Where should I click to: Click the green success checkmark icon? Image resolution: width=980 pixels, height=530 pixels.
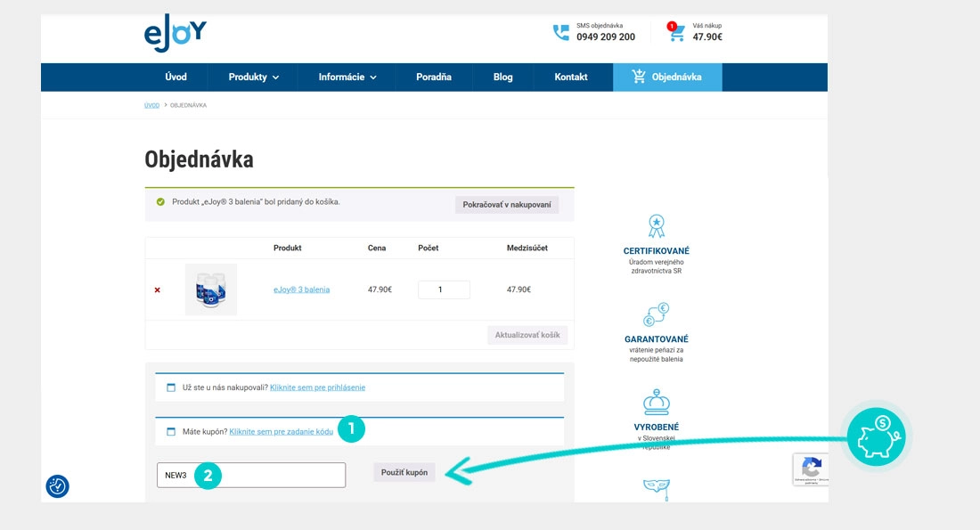point(160,202)
